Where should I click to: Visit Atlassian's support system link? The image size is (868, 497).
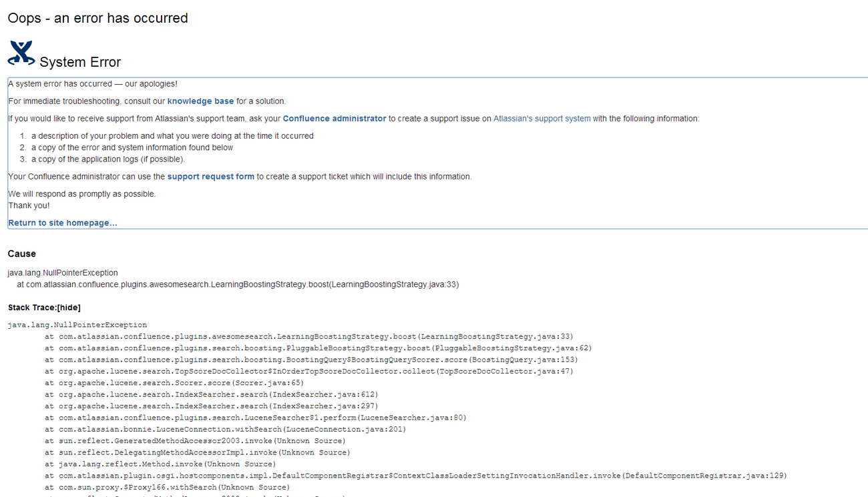point(542,119)
